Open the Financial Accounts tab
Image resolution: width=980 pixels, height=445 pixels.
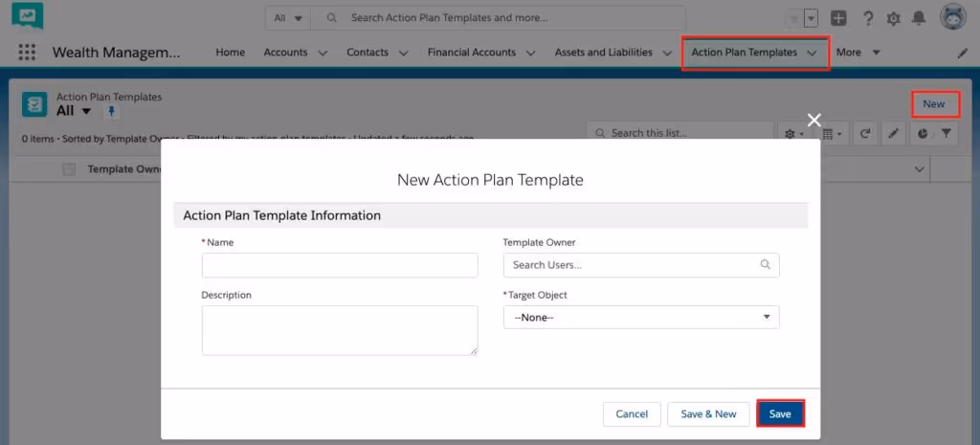click(x=472, y=53)
